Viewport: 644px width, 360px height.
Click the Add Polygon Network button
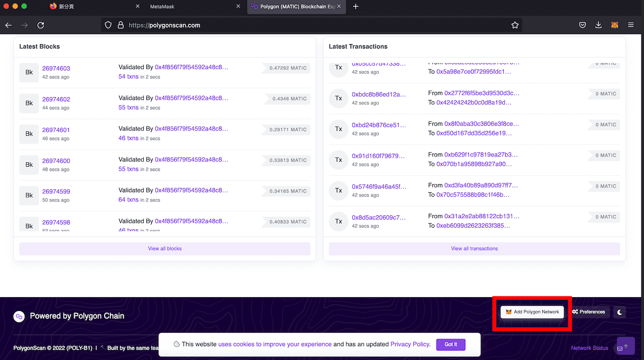532,312
